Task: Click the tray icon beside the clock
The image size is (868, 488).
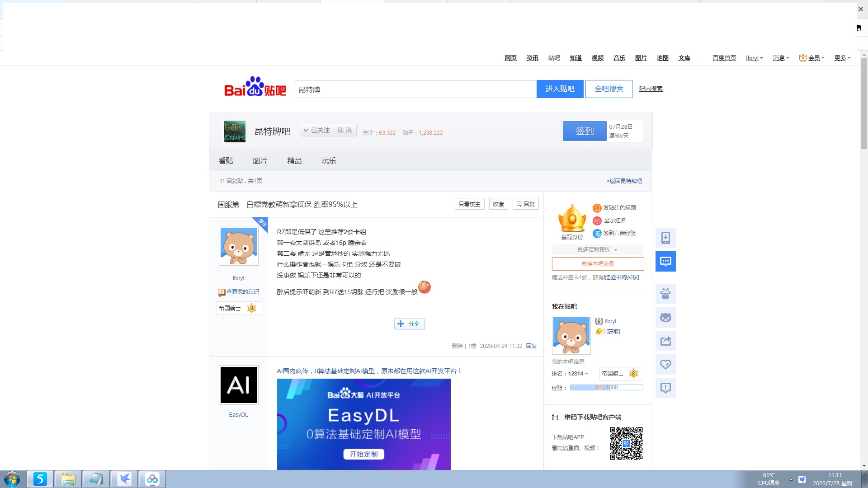Action: pos(802,479)
